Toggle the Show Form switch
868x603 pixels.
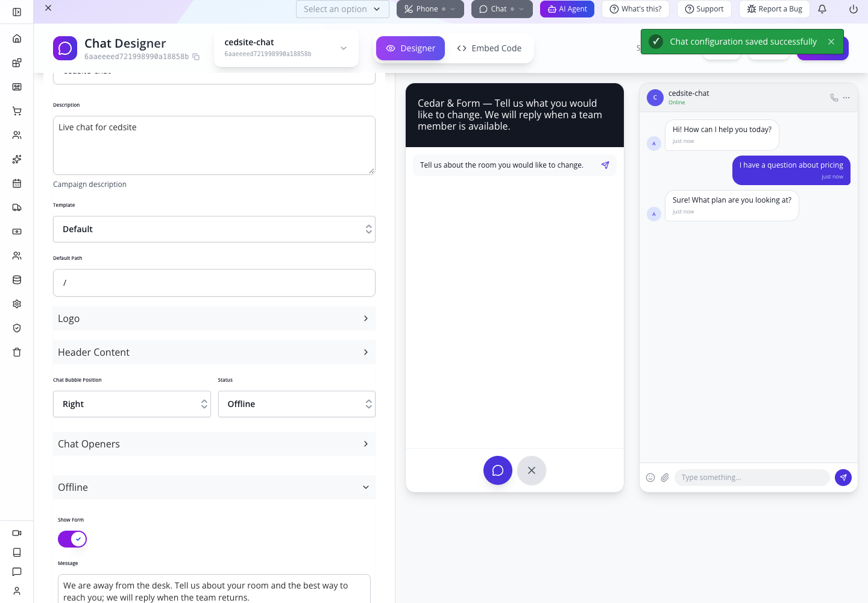(x=72, y=539)
